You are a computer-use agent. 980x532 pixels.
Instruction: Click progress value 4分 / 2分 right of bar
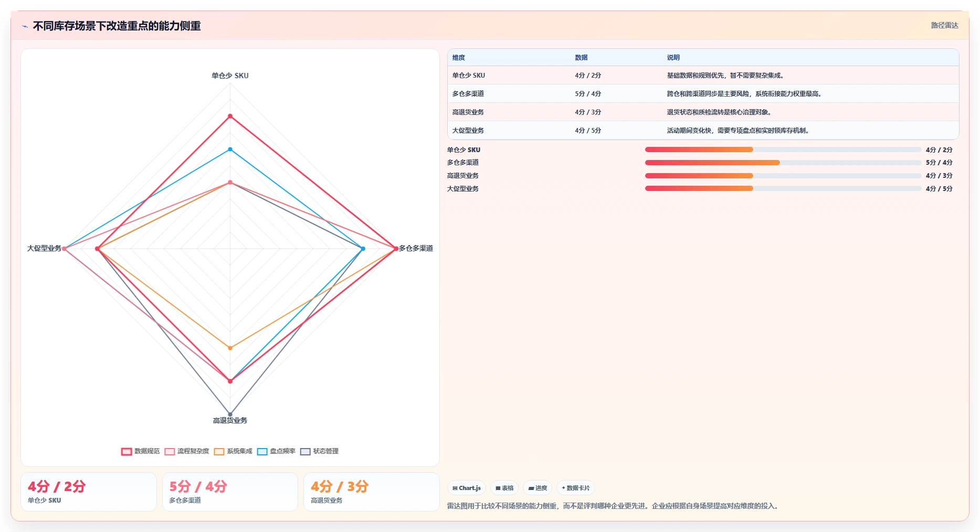(939, 150)
